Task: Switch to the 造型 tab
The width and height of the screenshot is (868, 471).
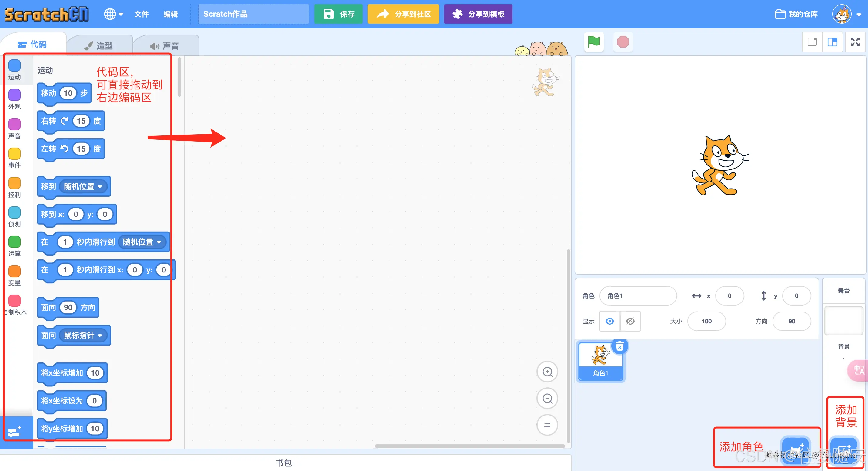Action: click(x=99, y=45)
